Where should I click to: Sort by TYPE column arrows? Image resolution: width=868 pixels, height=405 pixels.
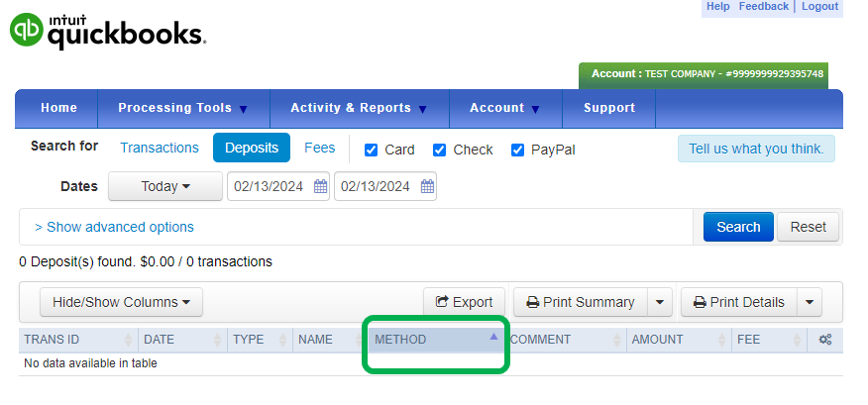282,340
